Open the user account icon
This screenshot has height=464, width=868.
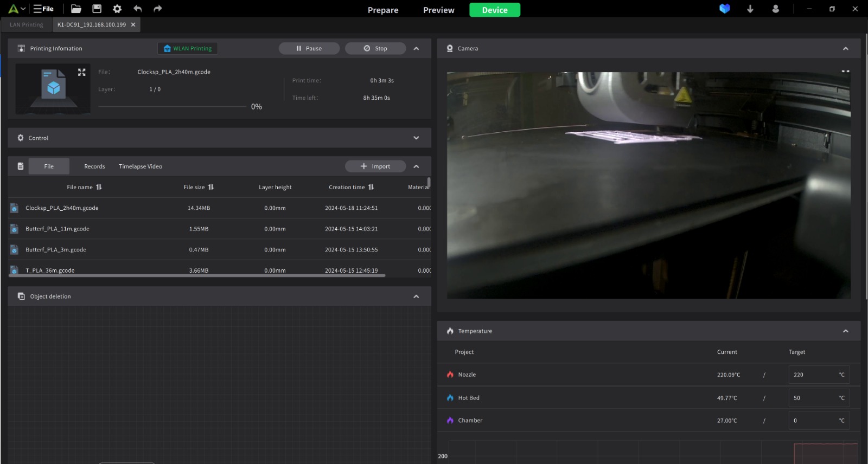pyautogui.click(x=776, y=9)
